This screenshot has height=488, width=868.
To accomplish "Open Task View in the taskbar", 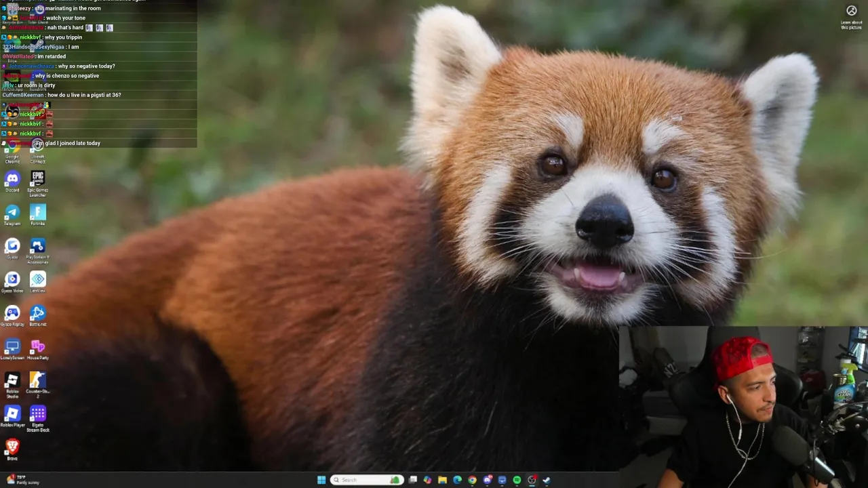I will tap(412, 480).
